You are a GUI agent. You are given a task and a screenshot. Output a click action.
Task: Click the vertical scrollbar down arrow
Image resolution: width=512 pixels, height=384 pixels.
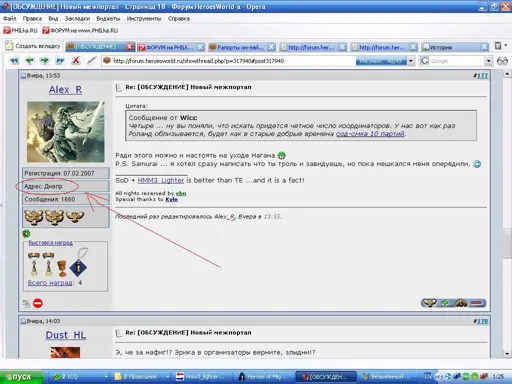coord(507,353)
